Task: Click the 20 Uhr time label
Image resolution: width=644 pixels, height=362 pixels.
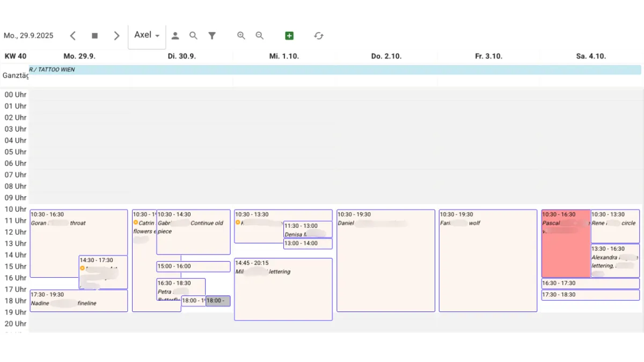Action: tap(16, 323)
